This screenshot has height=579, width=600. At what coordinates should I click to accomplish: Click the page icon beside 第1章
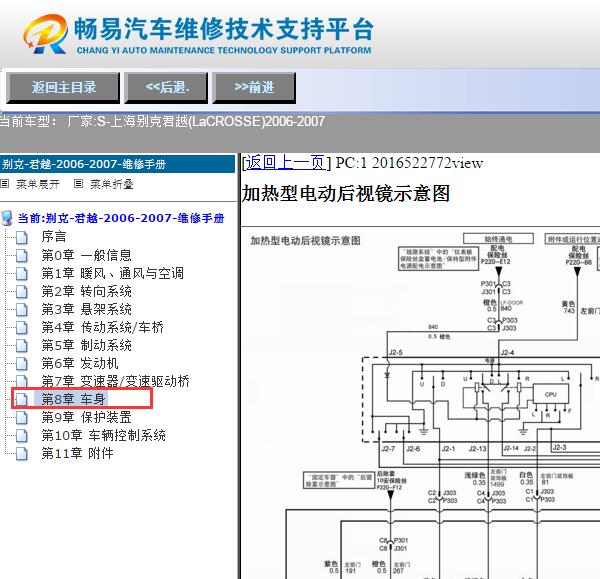pyautogui.click(x=21, y=274)
